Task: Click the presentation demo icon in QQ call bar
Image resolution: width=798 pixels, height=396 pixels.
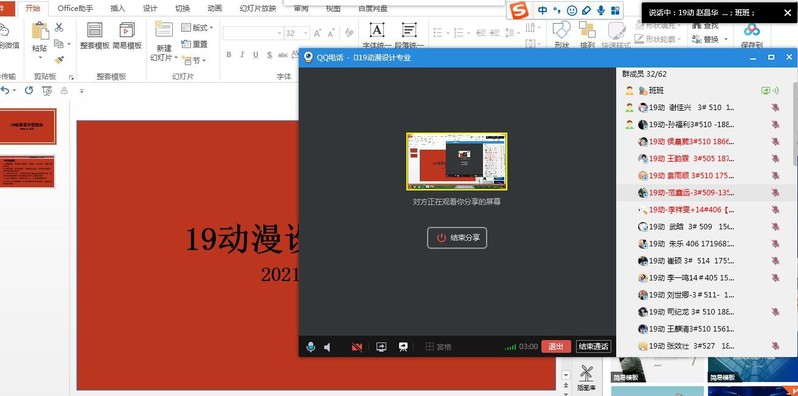Action: click(x=403, y=347)
